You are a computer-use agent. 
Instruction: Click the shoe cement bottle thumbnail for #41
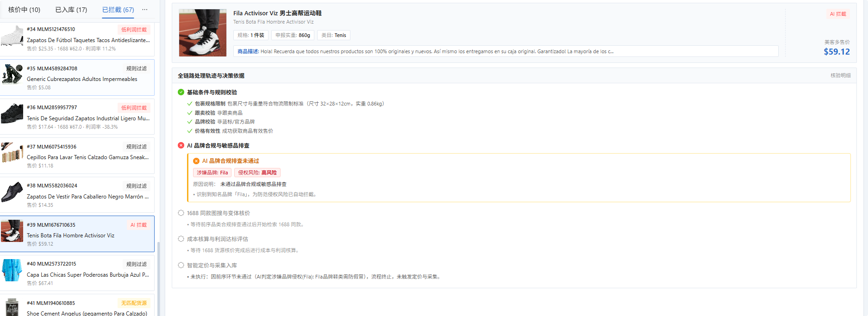[x=12, y=307]
